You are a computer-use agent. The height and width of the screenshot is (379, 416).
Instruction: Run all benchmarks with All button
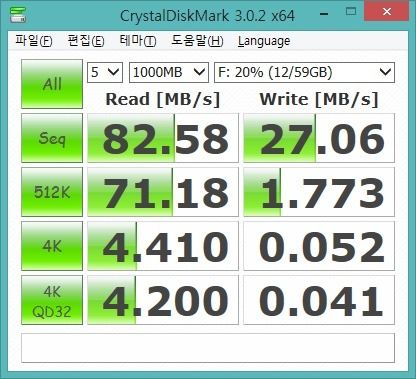(x=52, y=84)
